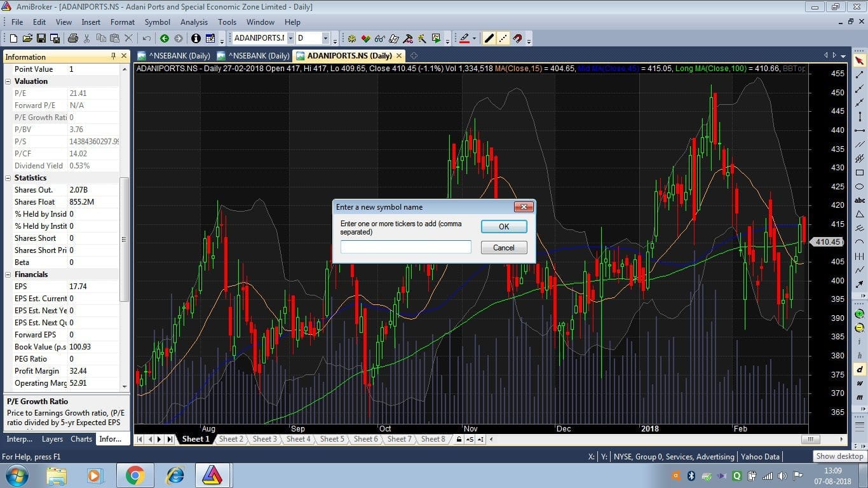Select the abc text tool
The height and width of the screenshot is (488, 868).
860,201
